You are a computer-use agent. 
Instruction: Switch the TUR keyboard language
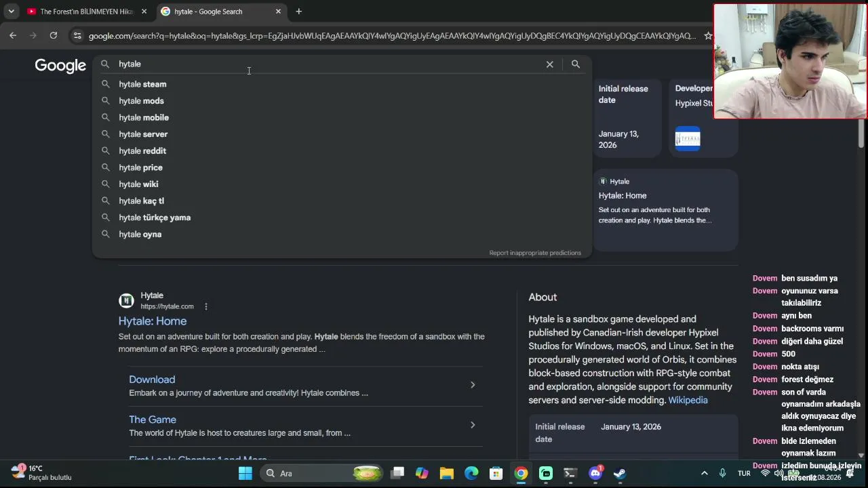click(744, 473)
